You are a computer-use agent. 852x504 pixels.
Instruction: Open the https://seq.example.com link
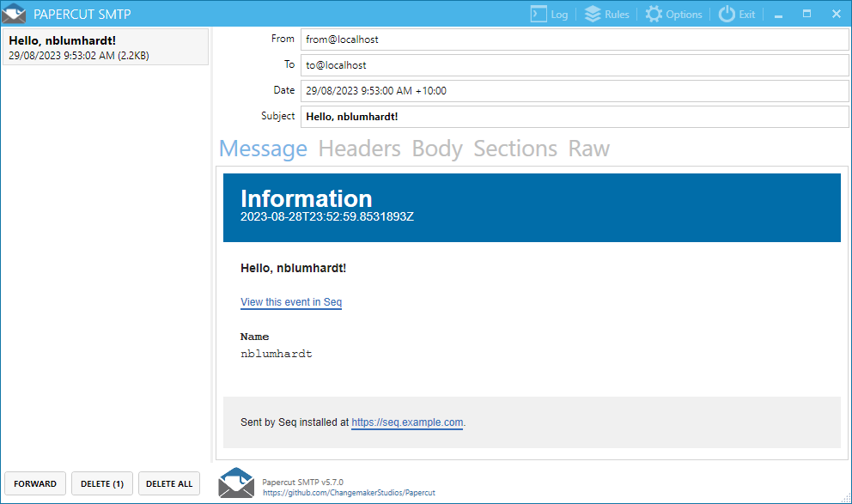(x=407, y=422)
